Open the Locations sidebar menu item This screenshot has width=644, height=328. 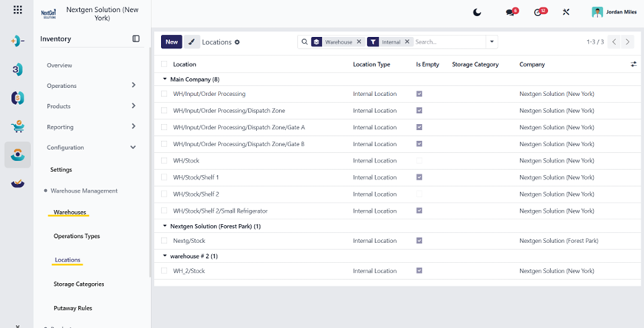68,260
